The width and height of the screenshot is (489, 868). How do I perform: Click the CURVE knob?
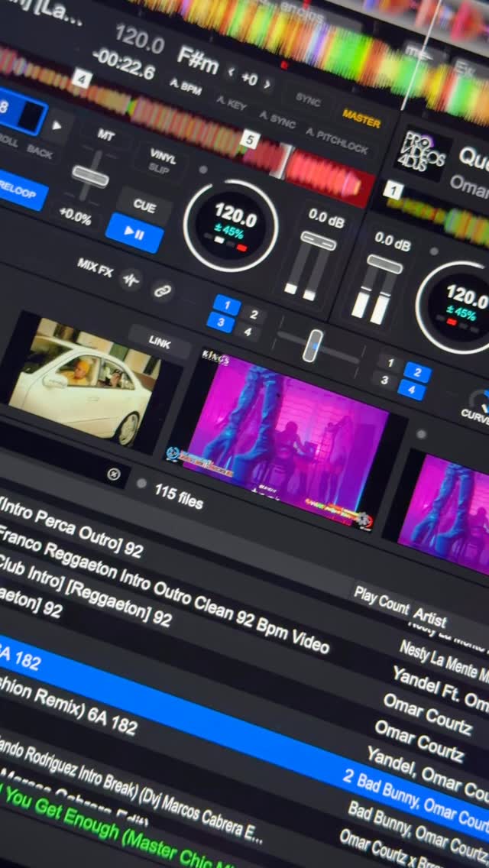(481, 401)
